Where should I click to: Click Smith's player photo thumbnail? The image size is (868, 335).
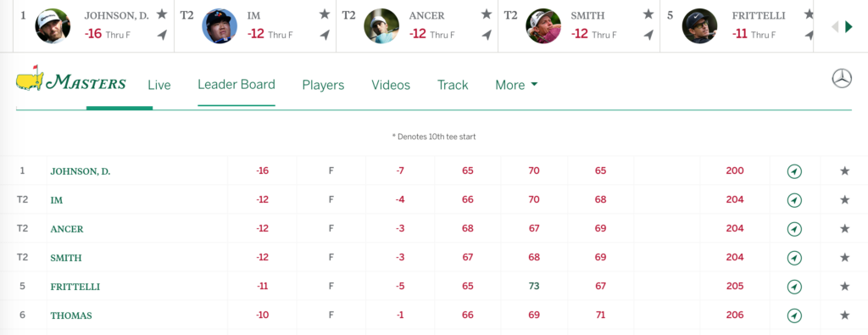pyautogui.click(x=543, y=26)
